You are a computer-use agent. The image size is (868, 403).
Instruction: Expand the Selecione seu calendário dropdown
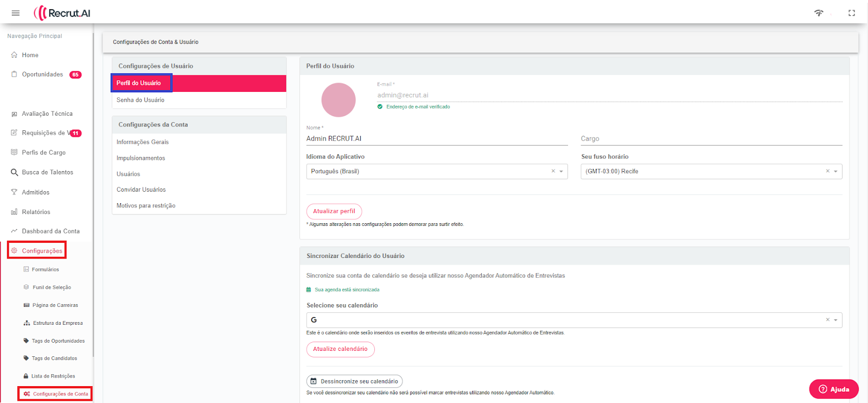click(x=835, y=320)
